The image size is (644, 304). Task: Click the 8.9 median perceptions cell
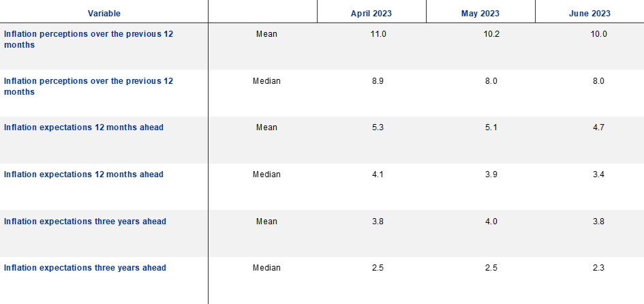378,81
